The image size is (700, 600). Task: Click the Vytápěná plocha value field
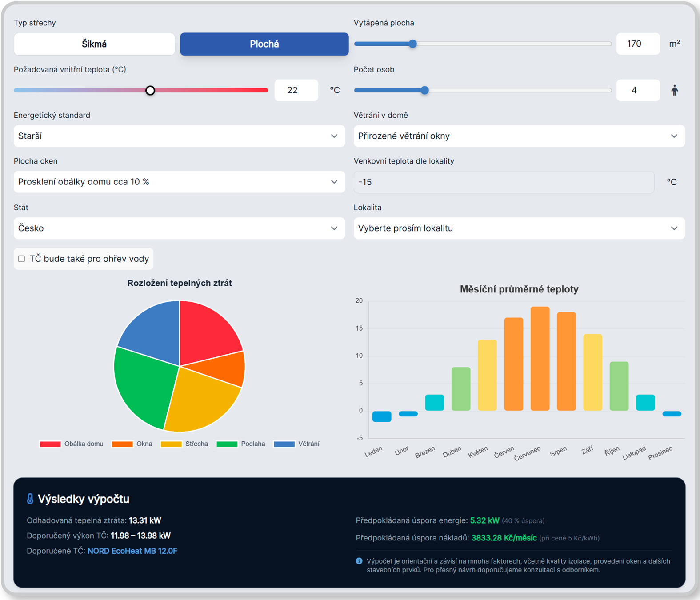637,44
